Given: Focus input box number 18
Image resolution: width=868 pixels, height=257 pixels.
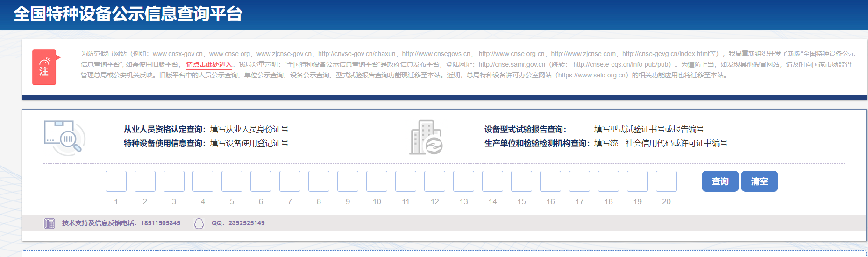Looking at the screenshot, I should coord(608,181).
